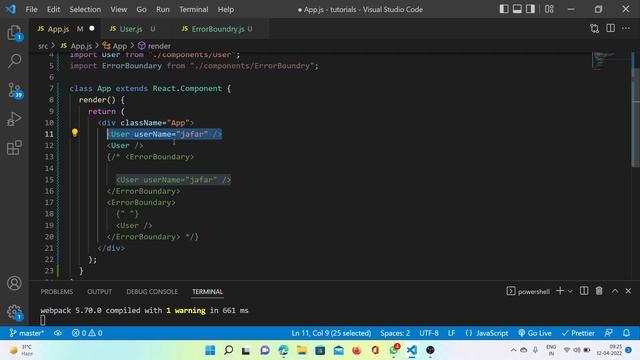The height and width of the screenshot is (360, 640).
Task: Open the Run and Debug view
Action: pyautogui.click(x=14, y=119)
